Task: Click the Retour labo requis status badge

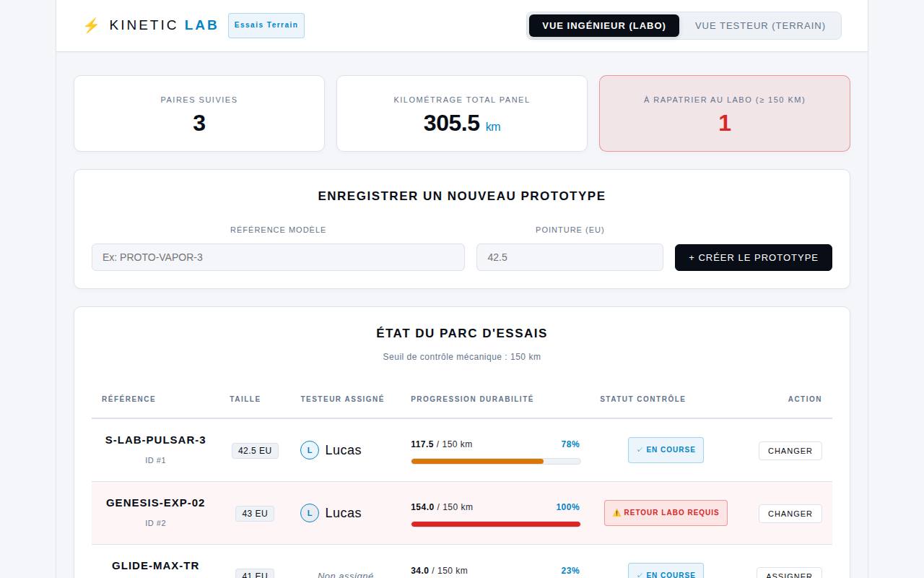Action: (666, 513)
